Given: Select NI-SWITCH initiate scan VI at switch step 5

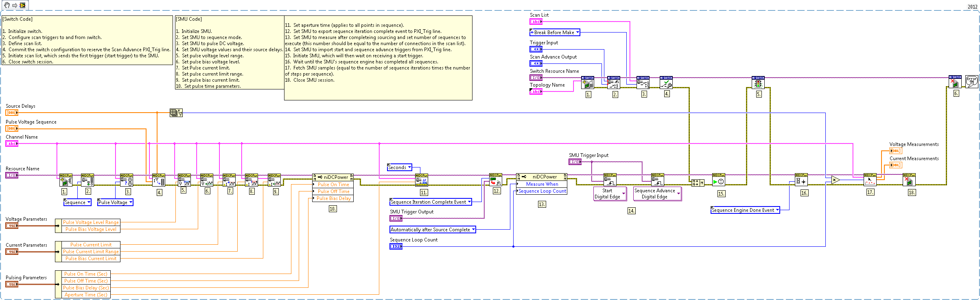Looking at the screenshot, I should pos(758,83).
